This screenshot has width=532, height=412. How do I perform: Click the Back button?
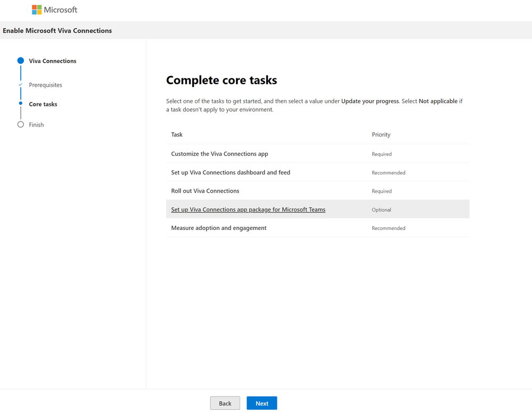click(x=225, y=403)
